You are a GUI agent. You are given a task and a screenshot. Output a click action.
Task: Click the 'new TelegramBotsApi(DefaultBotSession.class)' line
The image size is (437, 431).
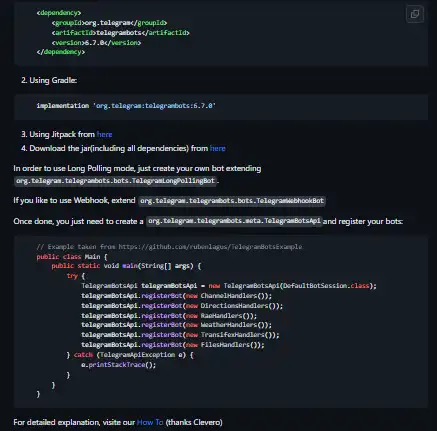(229, 286)
